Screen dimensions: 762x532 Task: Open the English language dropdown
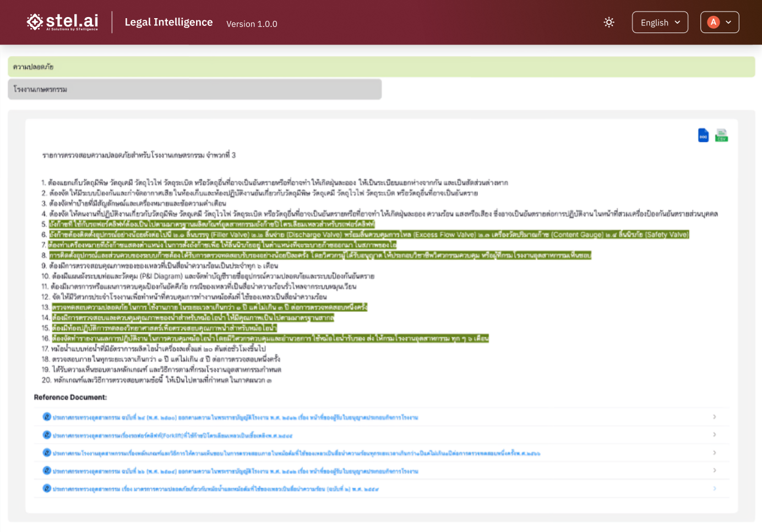pyautogui.click(x=660, y=23)
